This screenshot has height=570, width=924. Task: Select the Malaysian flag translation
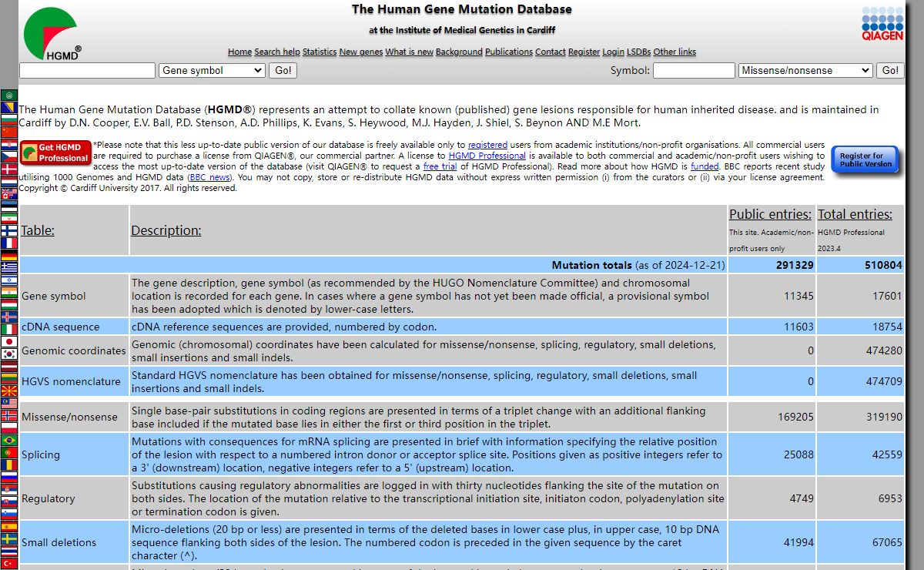(x=9, y=404)
